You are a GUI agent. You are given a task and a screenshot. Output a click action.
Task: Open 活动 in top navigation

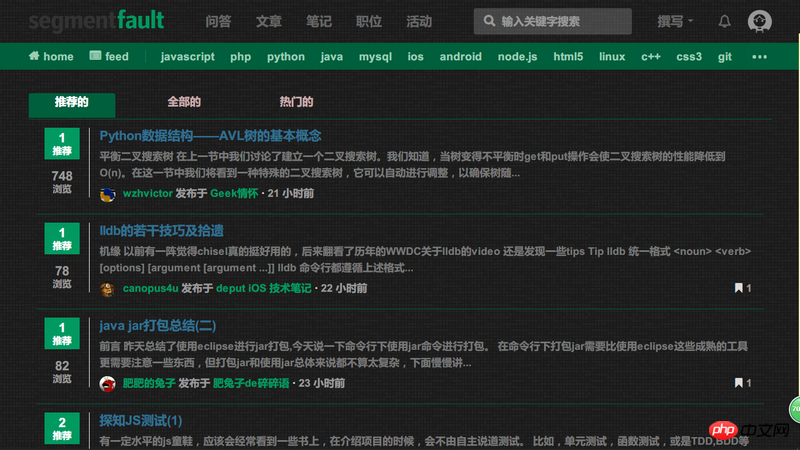[x=419, y=21]
